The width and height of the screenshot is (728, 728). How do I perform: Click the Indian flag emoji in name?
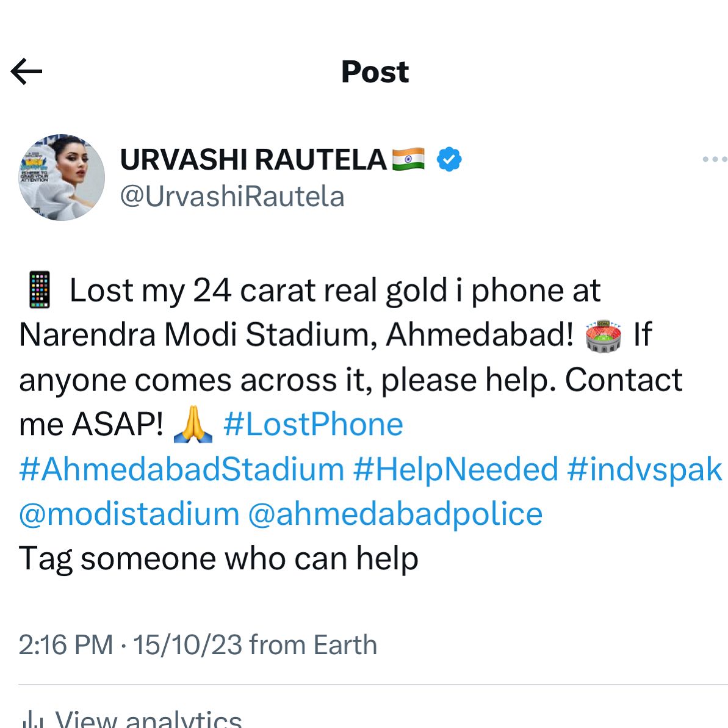tap(408, 159)
